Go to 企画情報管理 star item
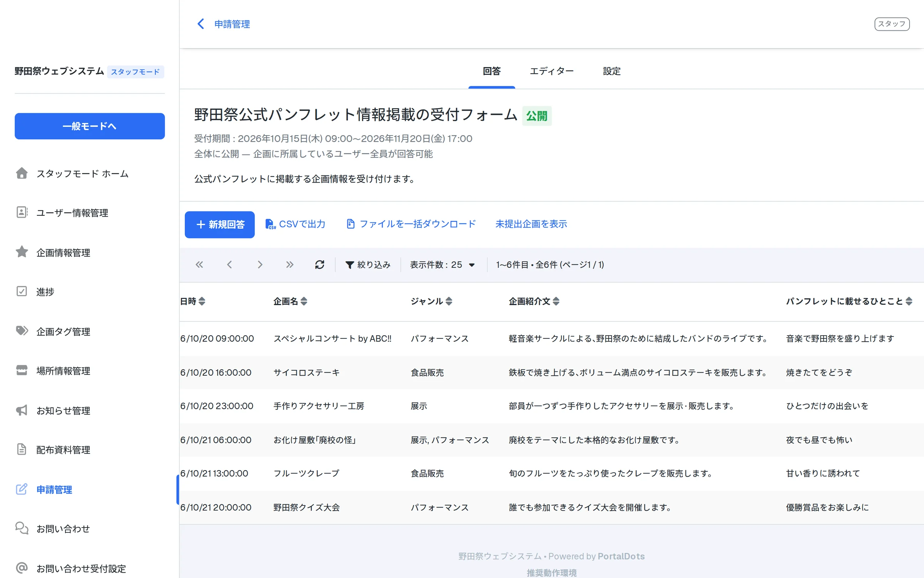This screenshot has width=924, height=578. coord(89,252)
